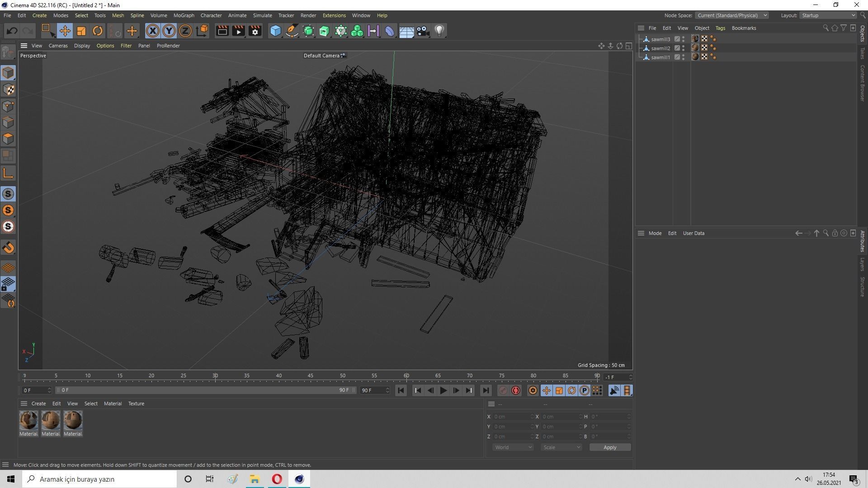Select sawmill3 object in Object Manager
868x488 pixels.
coord(660,39)
